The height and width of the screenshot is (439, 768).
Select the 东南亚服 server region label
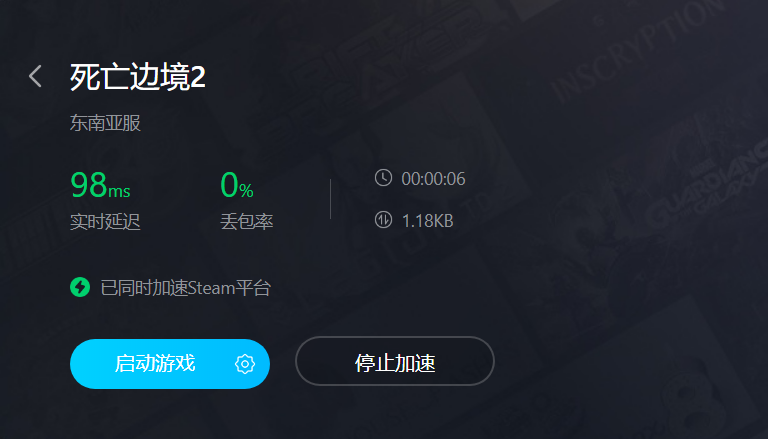[x=105, y=122]
